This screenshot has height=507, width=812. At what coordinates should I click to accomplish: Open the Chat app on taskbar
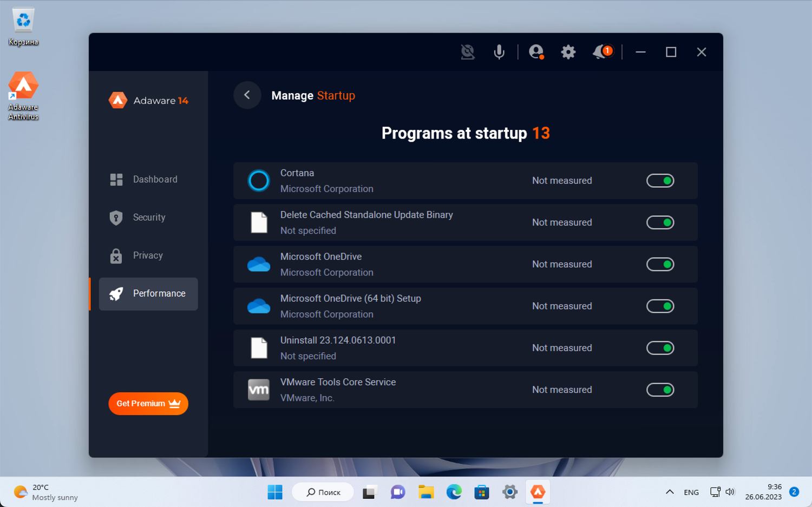point(398,492)
